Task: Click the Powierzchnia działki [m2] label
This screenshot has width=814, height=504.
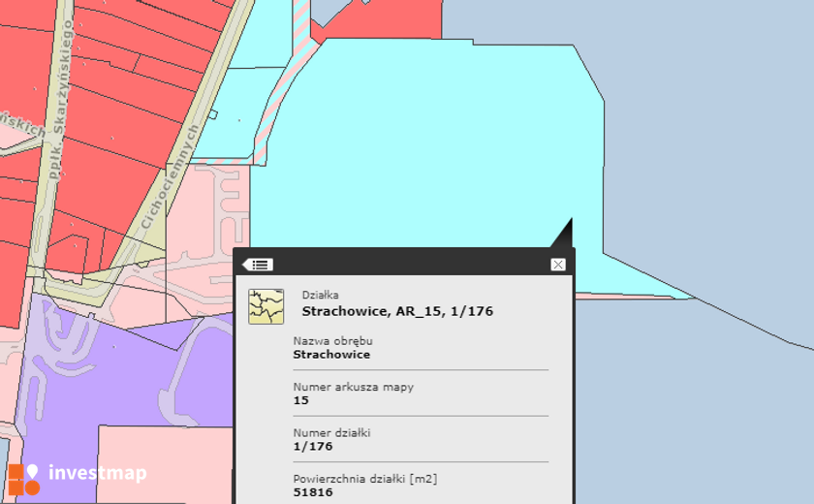Action: tap(365, 479)
